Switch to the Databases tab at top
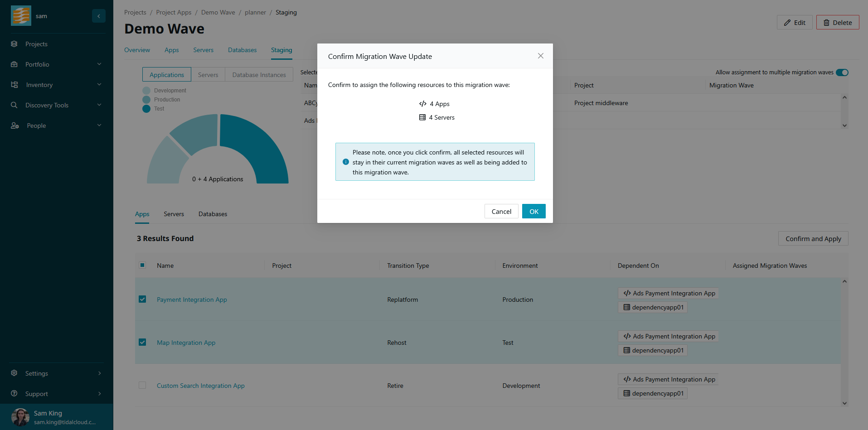The height and width of the screenshot is (430, 868). [x=242, y=50]
